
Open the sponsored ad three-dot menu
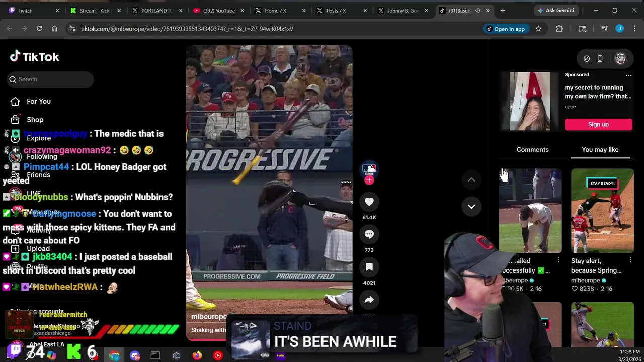click(628, 75)
